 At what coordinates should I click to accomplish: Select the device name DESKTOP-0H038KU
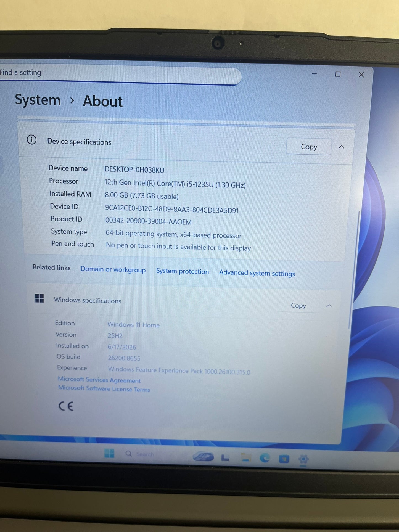click(x=134, y=170)
